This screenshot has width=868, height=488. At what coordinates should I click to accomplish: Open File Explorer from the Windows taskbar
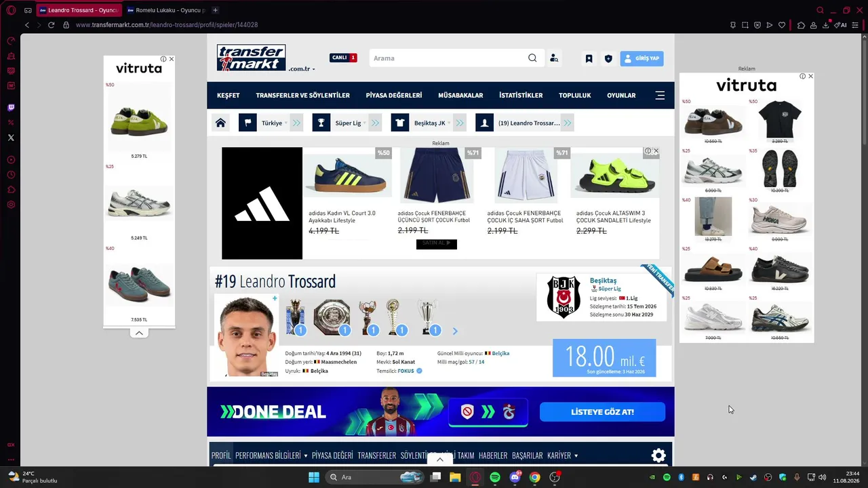455,477
